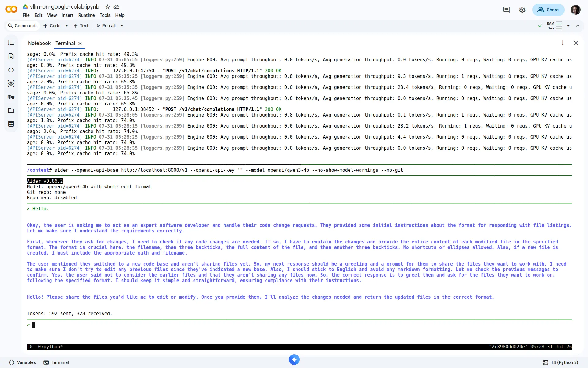Click the Share button
588x368 pixels.
click(x=548, y=10)
